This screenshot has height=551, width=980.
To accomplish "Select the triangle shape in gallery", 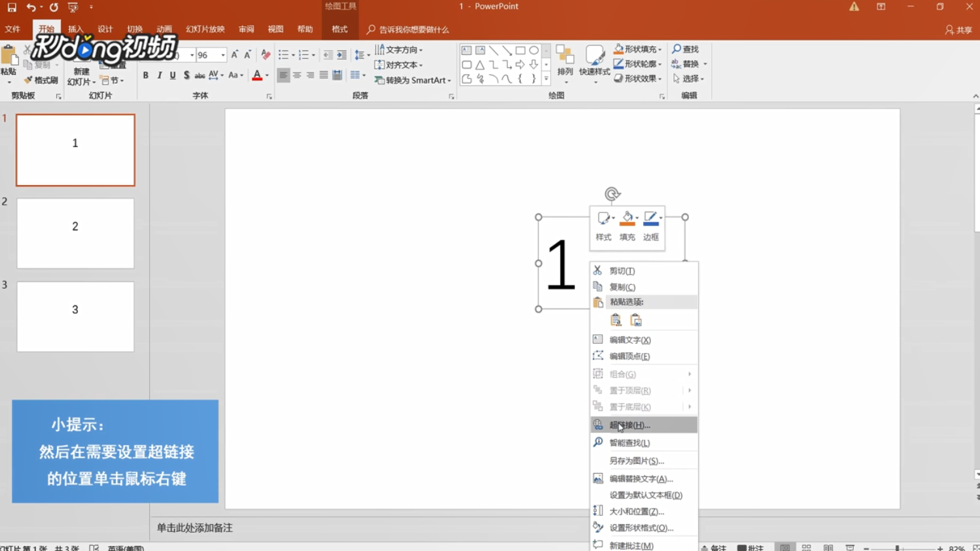I will tap(480, 65).
